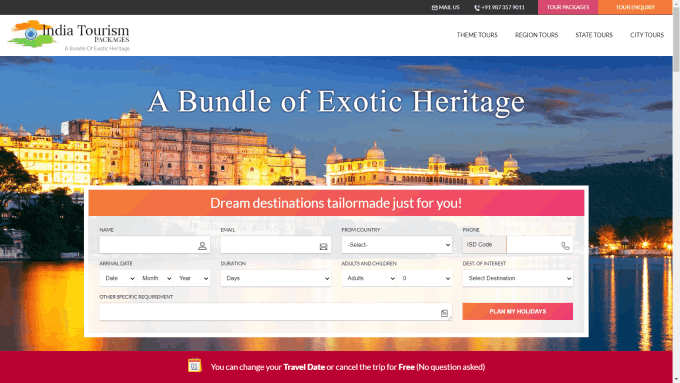Expand the Adults dropdown

(x=369, y=278)
